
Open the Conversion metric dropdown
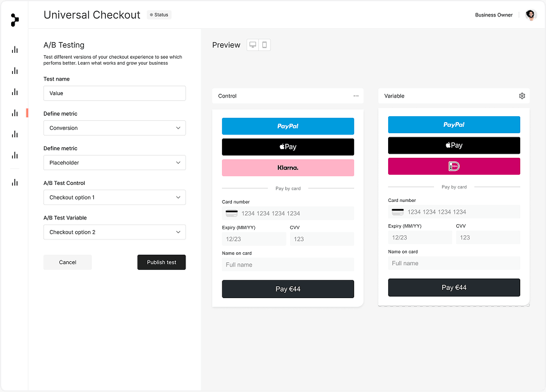114,128
